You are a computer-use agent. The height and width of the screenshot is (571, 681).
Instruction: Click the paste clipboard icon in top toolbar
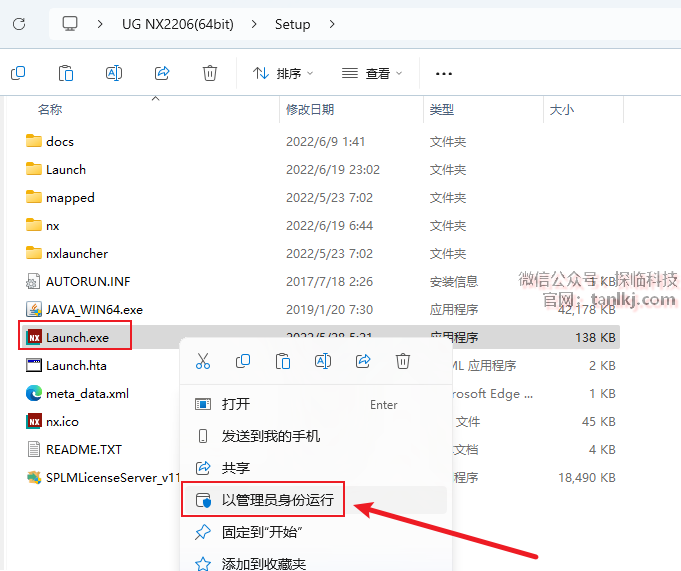pyautogui.click(x=66, y=73)
